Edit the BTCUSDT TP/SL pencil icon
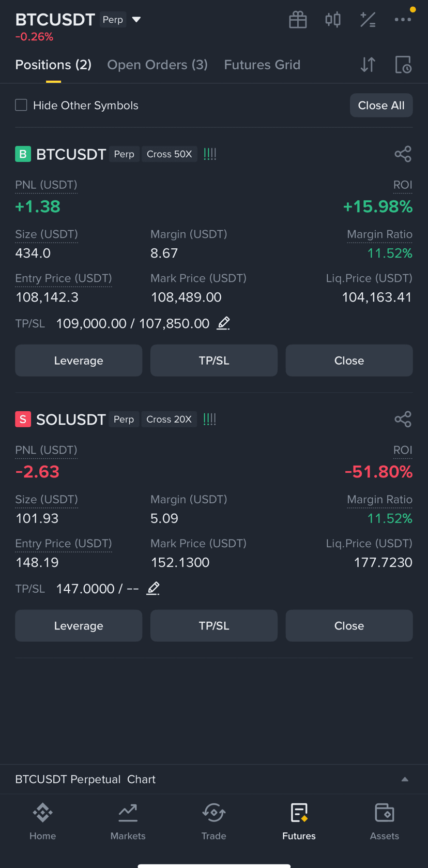 pos(223,323)
